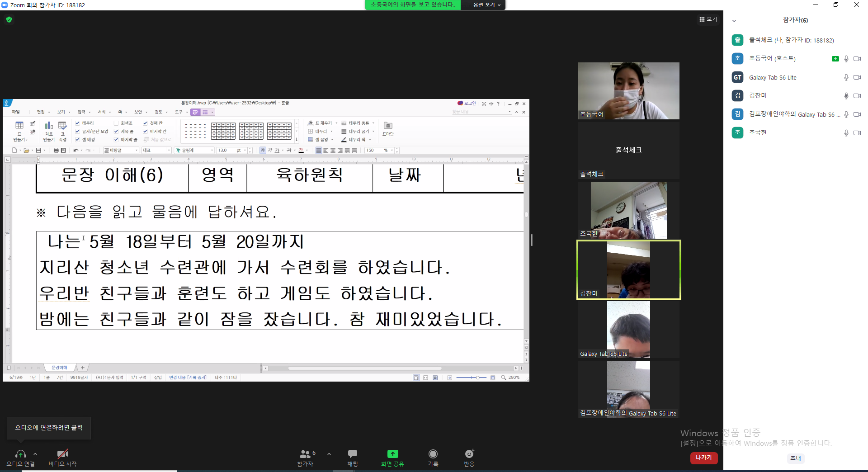Open the 편집 menu
Image resolution: width=868 pixels, height=472 pixels.
(x=41, y=112)
